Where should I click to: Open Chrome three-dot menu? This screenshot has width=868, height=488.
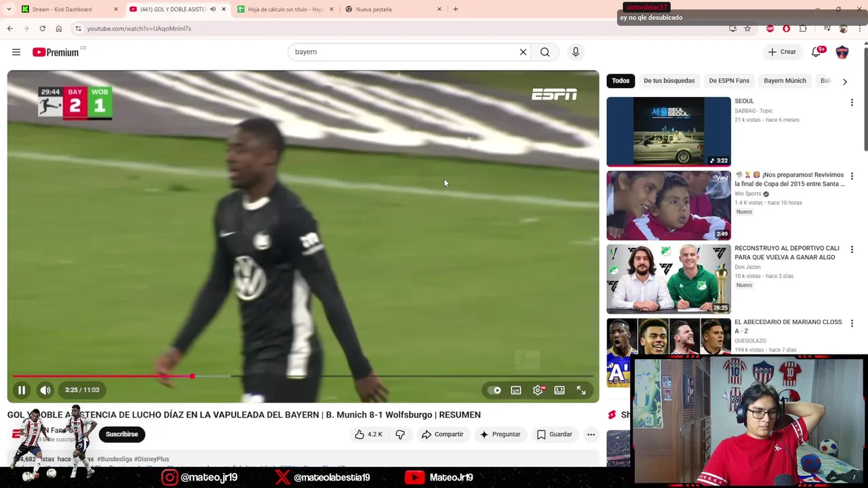pos(860,28)
